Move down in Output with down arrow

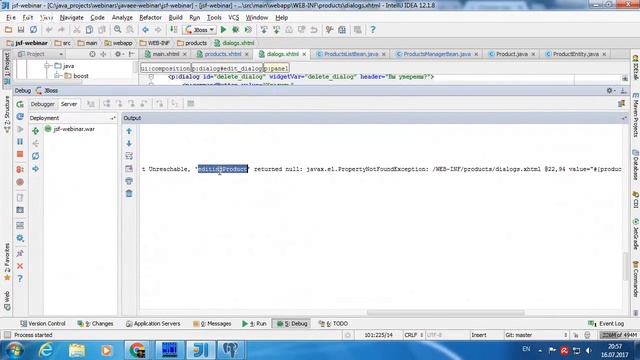click(x=129, y=144)
